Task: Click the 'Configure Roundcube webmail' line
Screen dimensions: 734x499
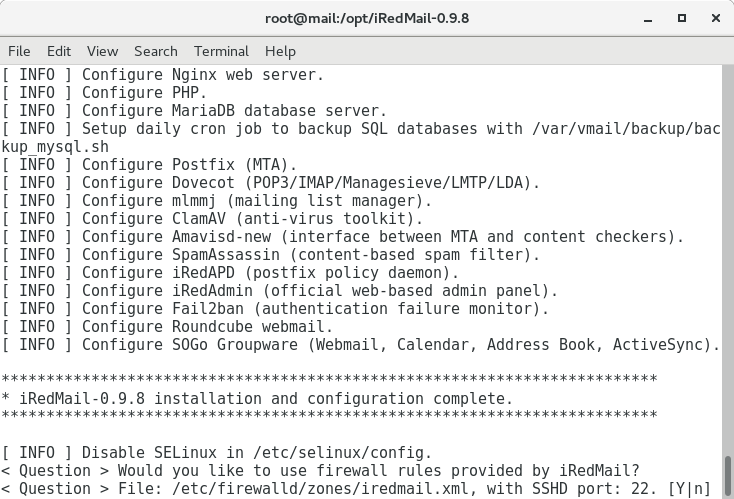Action: [x=167, y=327]
